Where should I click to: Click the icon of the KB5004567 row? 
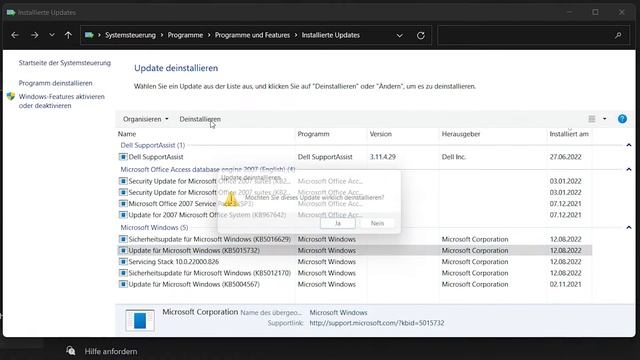click(x=123, y=284)
